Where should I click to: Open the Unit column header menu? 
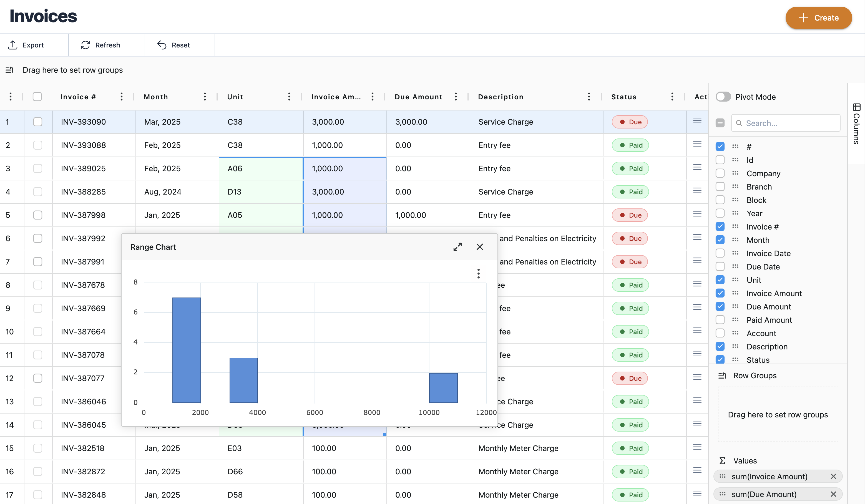(289, 97)
